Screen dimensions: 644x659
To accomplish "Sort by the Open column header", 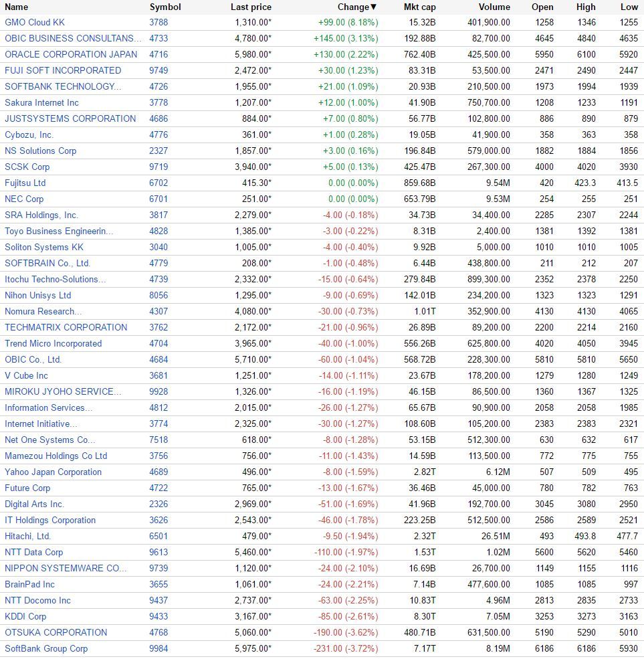I will pyautogui.click(x=542, y=7).
